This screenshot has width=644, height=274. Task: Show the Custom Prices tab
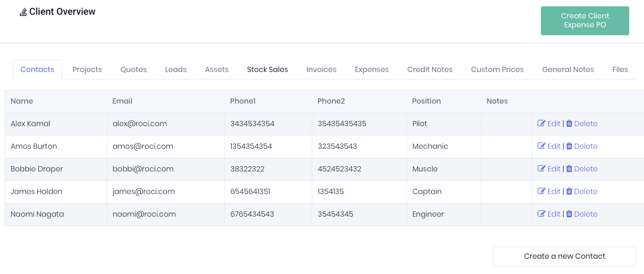point(497,69)
